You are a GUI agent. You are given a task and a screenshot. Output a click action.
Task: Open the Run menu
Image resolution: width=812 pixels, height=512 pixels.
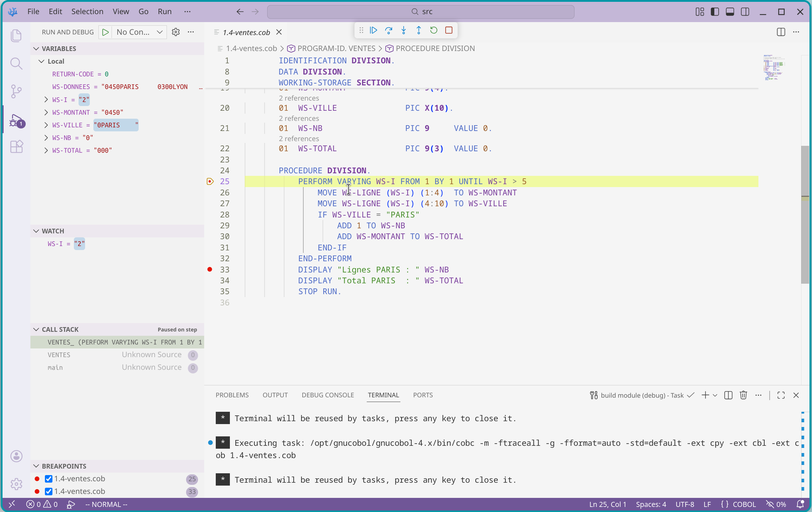pos(165,12)
